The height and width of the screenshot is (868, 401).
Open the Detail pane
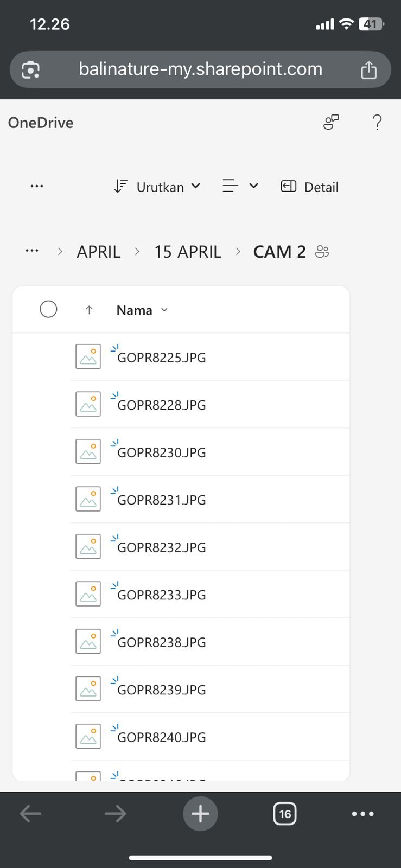(309, 187)
